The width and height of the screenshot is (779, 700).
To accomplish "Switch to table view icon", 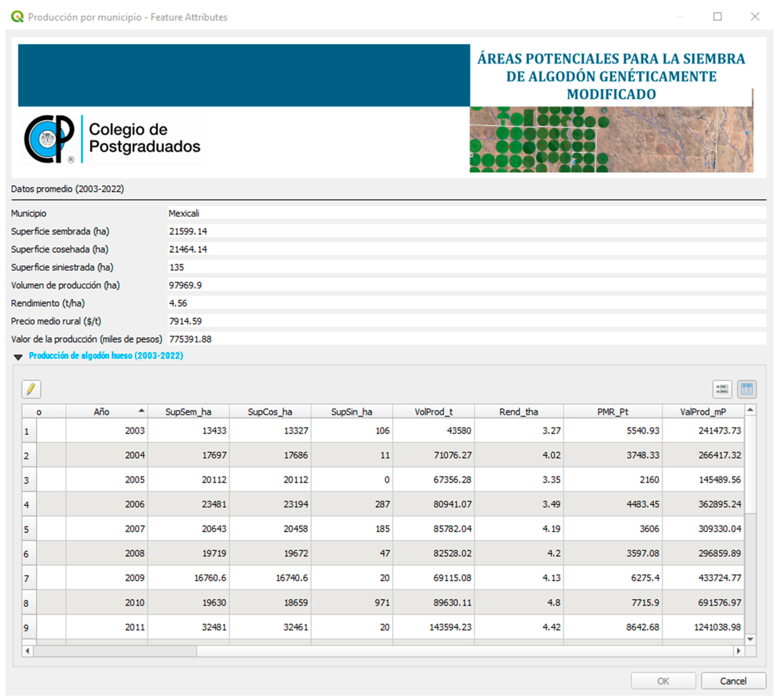I will click(x=746, y=389).
